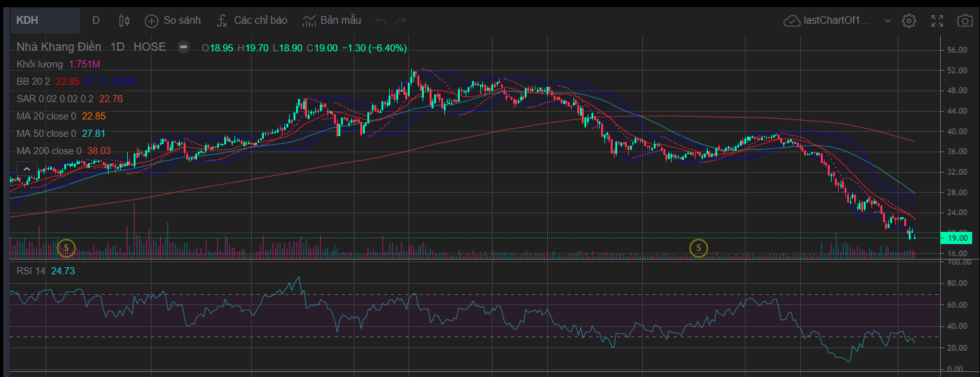The image size is (980, 377).
Task: Click the round status dot beside HOSE
Action: [x=184, y=47]
